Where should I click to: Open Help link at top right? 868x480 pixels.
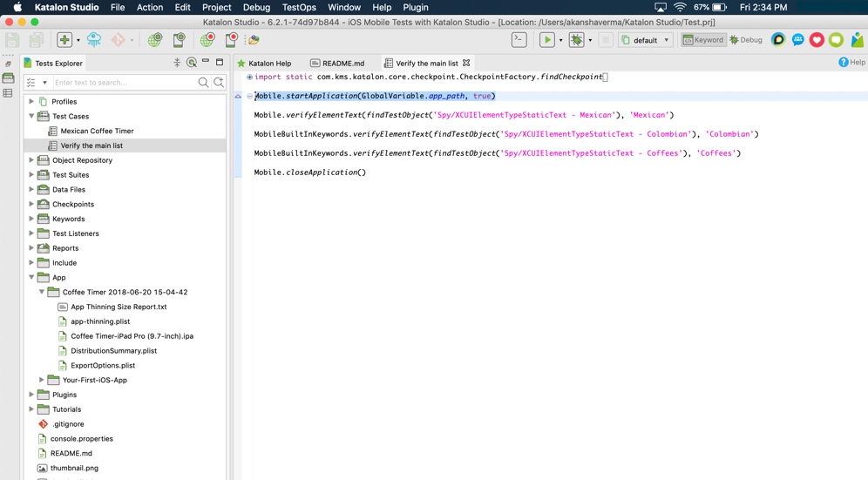(852, 62)
